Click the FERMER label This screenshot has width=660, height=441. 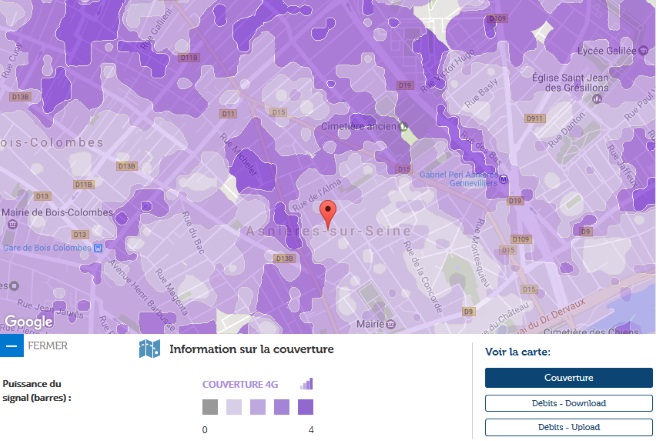click(48, 345)
